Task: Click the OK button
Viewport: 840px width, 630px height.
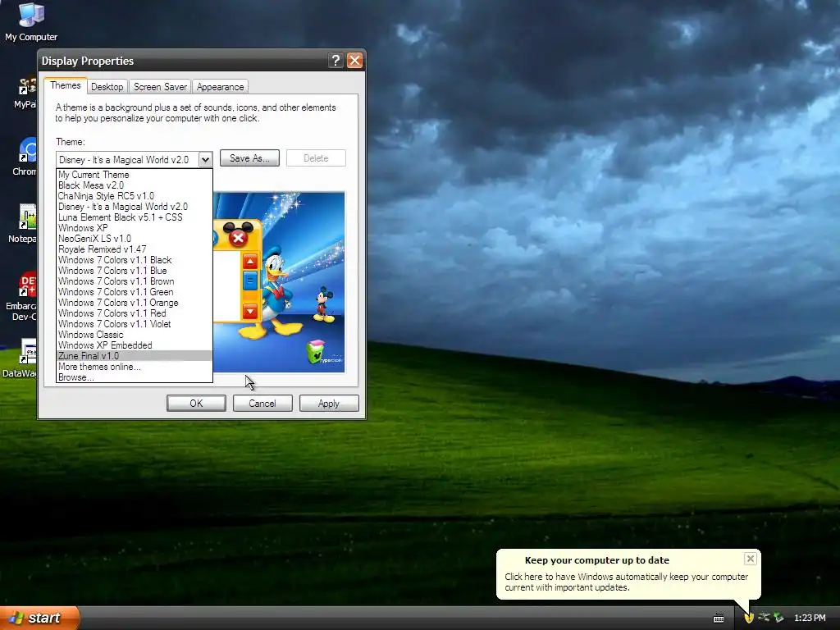Action: [196, 404]
